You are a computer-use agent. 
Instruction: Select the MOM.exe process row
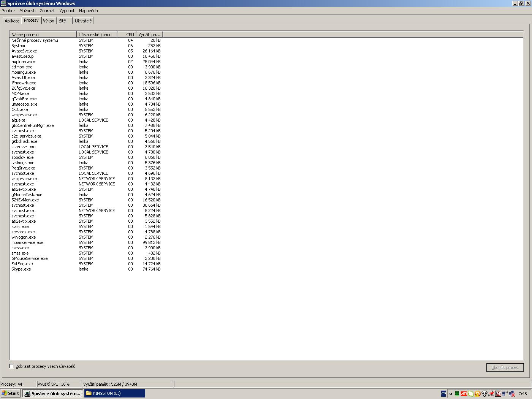point(86,93)
